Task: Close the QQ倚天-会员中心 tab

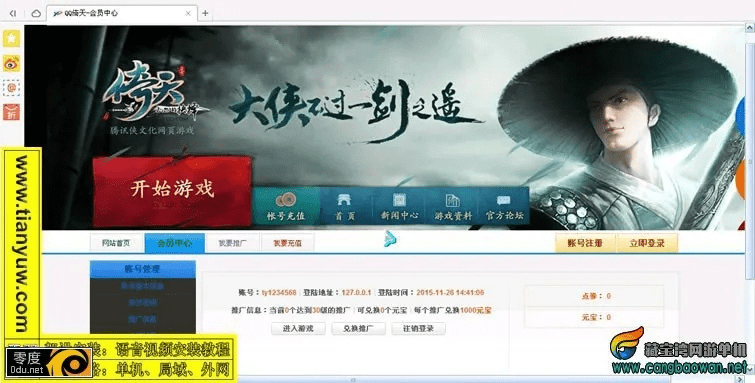Action: pyautogui.click(x=188, y=13)
